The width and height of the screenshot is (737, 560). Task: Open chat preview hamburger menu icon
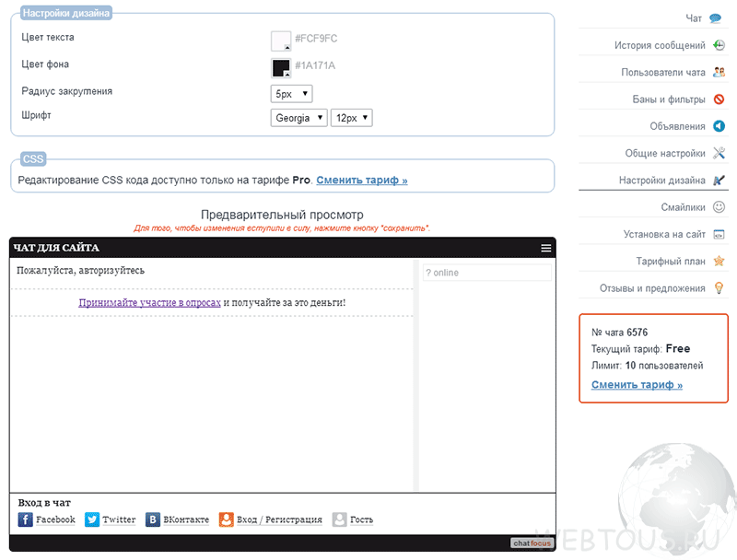pos(545,248)
